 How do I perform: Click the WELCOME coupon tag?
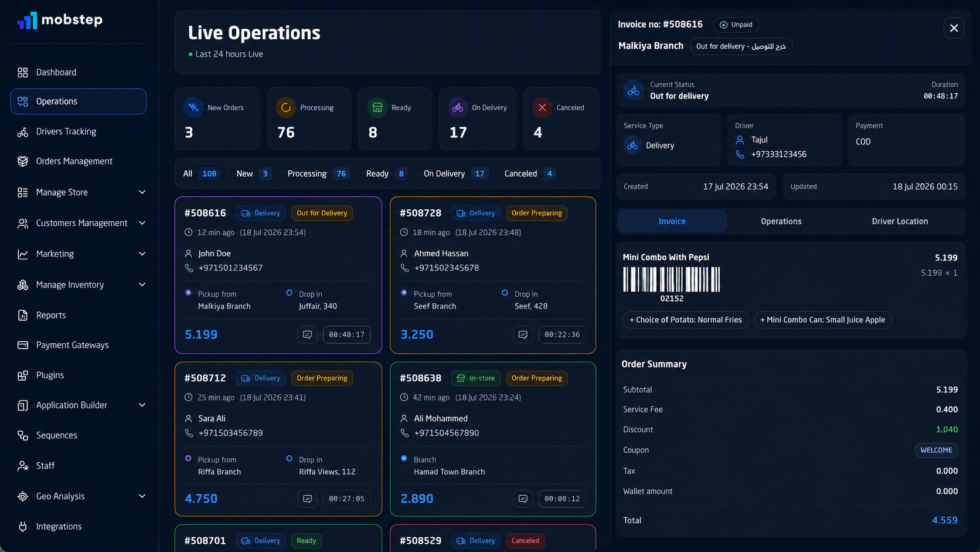936,450
